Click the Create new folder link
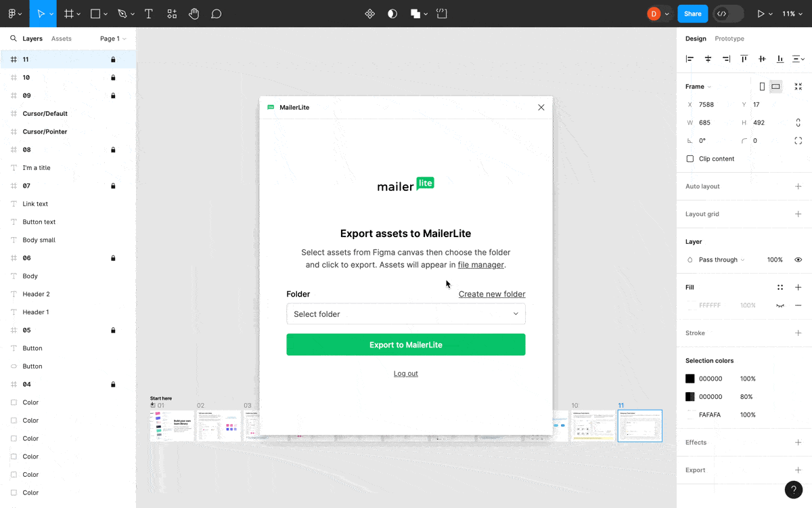812x508 pixels. pos(492,294)
